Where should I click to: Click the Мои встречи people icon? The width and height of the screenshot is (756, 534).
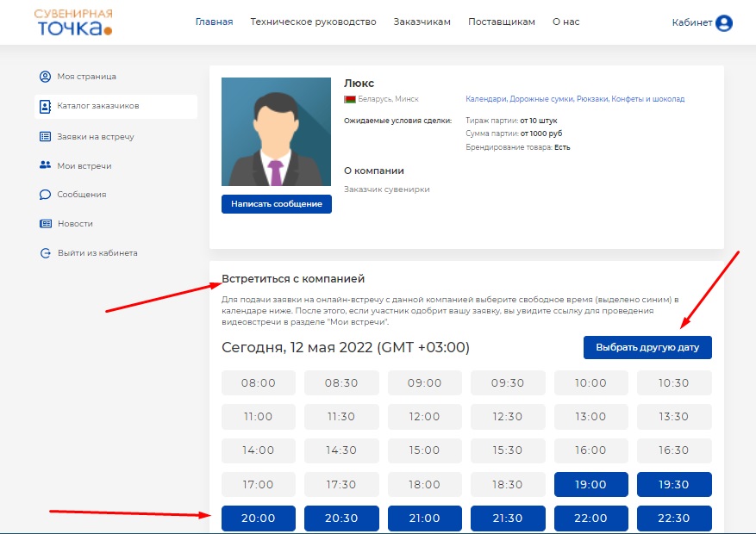pos(45,165)
